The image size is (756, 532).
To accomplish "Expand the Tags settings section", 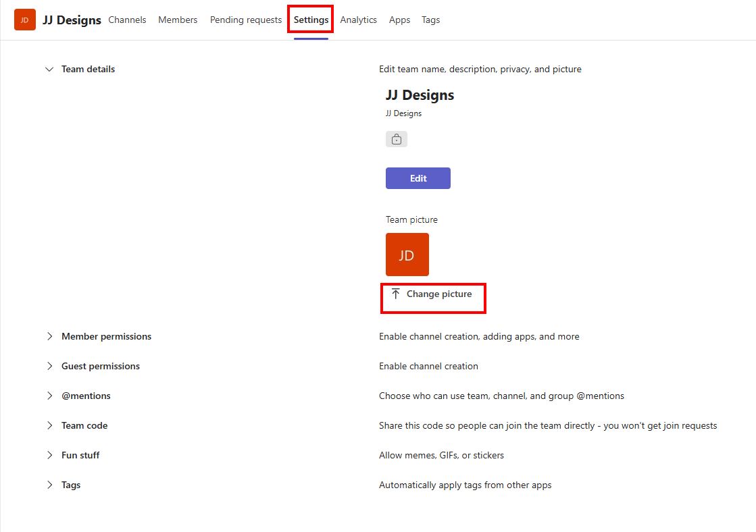I will point(49,485).
